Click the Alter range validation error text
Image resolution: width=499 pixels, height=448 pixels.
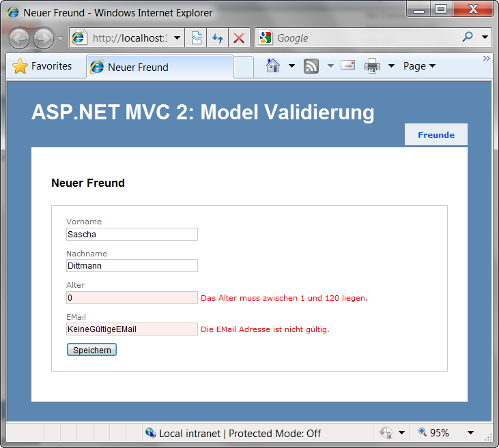284,298
